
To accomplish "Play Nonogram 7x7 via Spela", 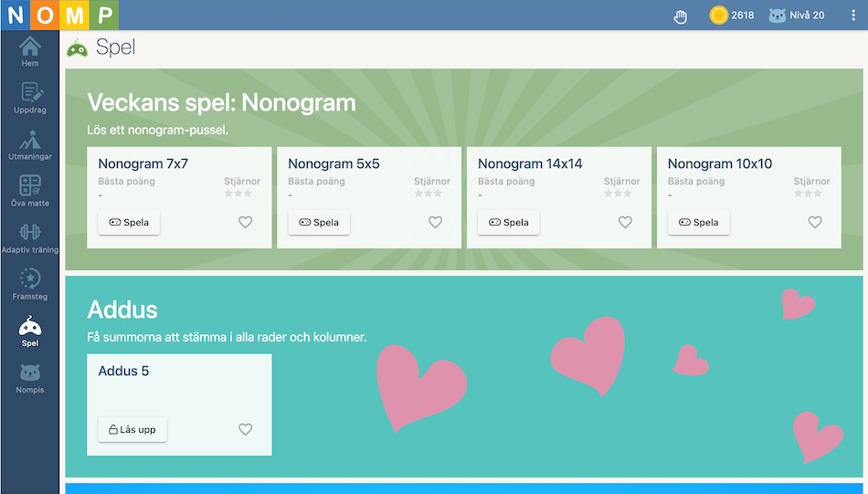I will click(129, 223).
